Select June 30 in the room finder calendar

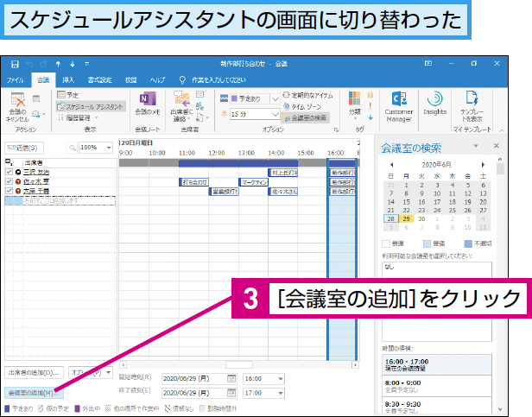[x=419, y=219]
